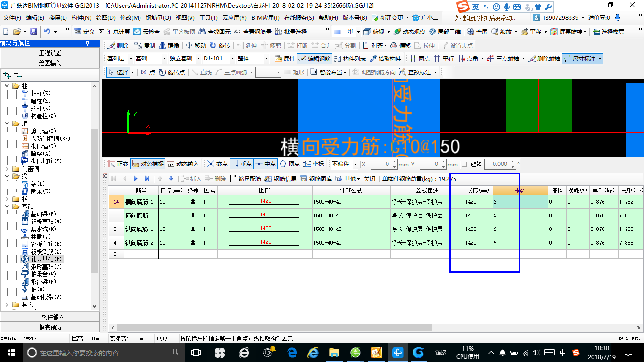Toggle 中点 midpoint snap
This screenshot has height=362, width=644.
coord(265,164)
